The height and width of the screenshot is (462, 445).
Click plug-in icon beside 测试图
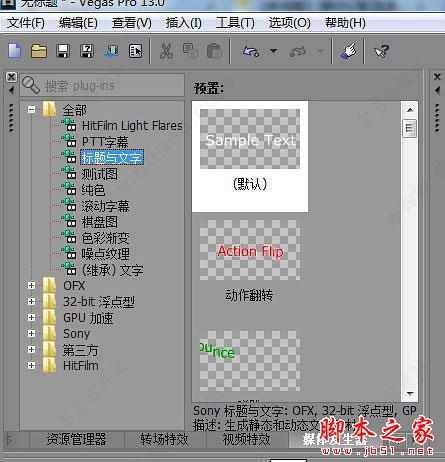pyautogui.click(x=69, y=173)
